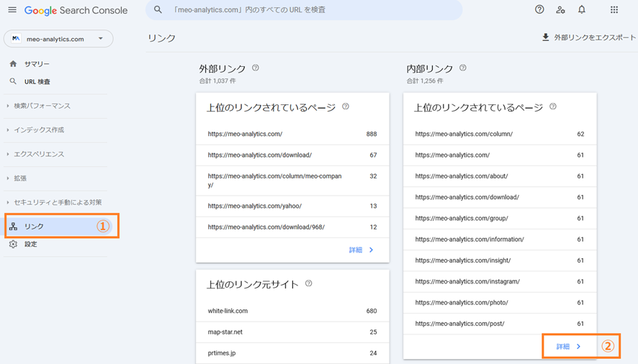This screenshot has height=364, width=638.
Task: Click the Google Search Console logo
Action: click(76, 11)
